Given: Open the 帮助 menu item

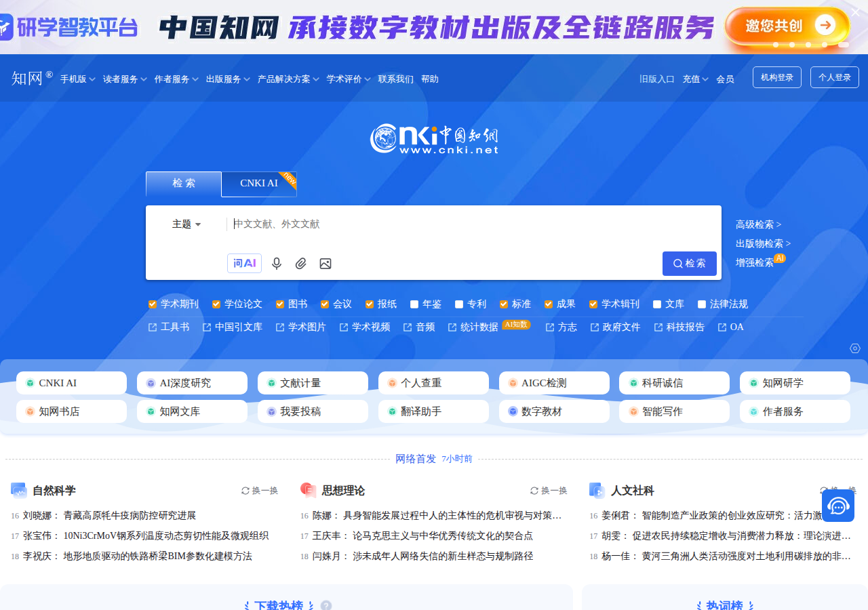Looking at the screenshot, I should click(x=430, y=79).
